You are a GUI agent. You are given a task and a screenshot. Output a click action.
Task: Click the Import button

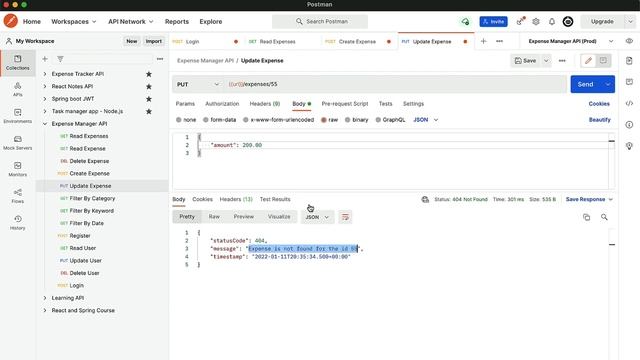click(x=154, y=41)
